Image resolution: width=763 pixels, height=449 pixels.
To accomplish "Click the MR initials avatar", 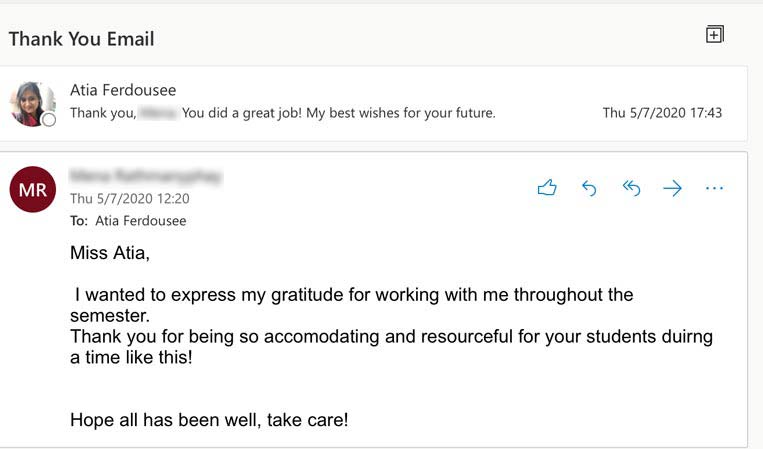I will coord(32,189).
